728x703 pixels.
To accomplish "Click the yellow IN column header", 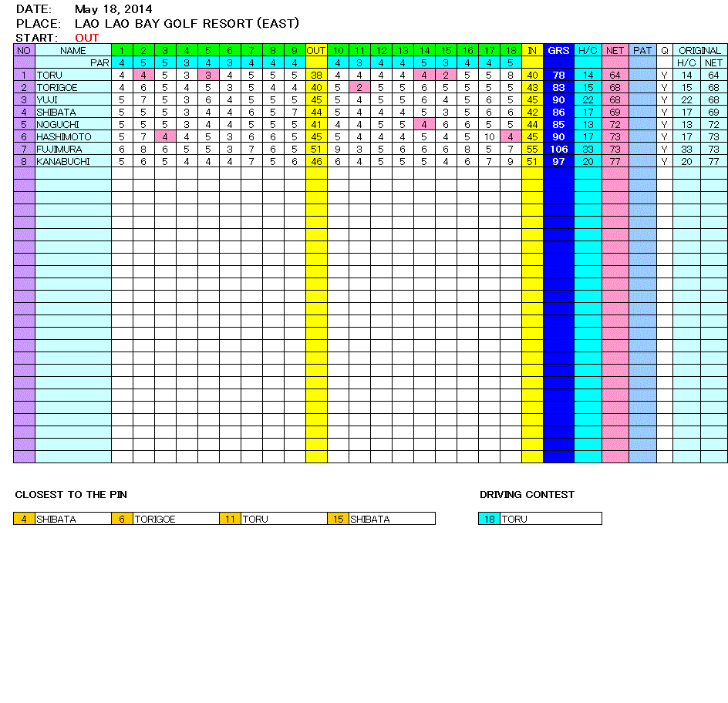I will click(x=532, y=50).
